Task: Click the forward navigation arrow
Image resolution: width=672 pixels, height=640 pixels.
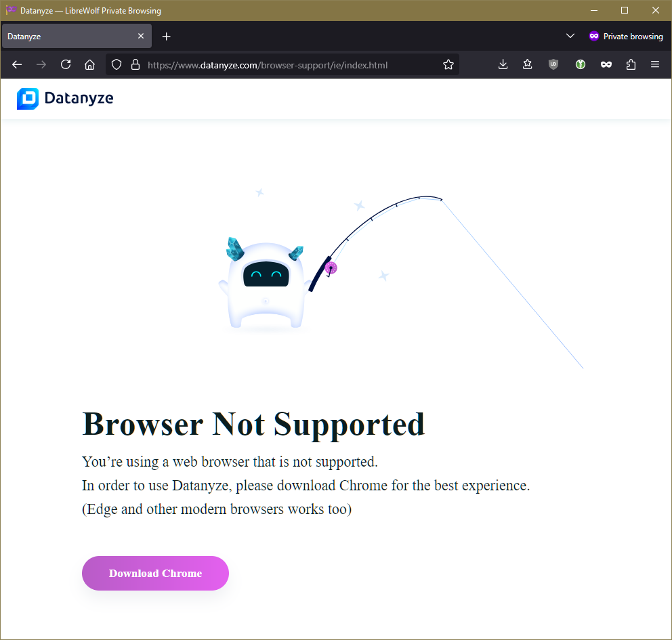Action: (x=41, y=65)
